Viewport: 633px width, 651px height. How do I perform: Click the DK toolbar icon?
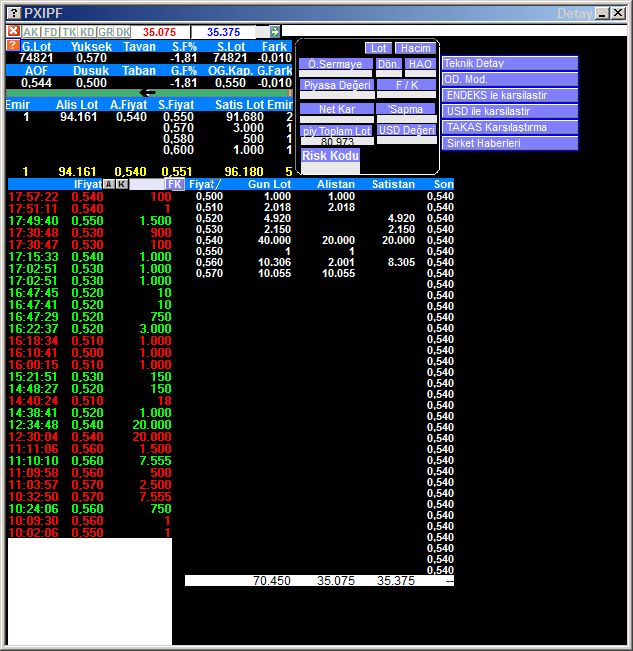(123, 32)
